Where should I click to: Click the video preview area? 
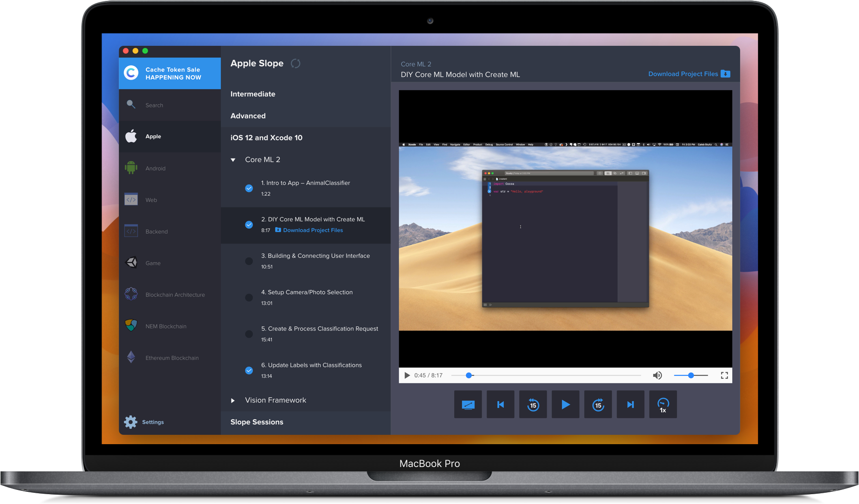[x=565, y=229]
